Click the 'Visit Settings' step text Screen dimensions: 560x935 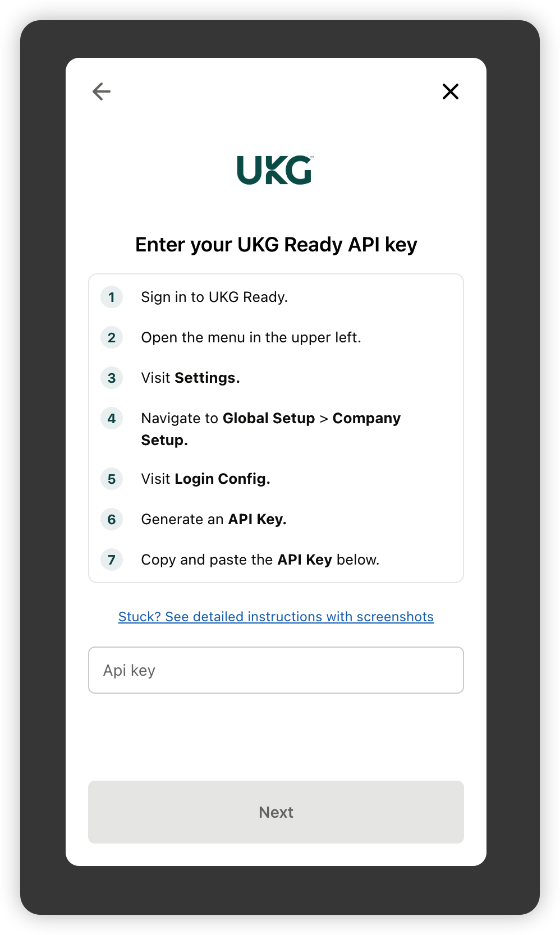190,378
